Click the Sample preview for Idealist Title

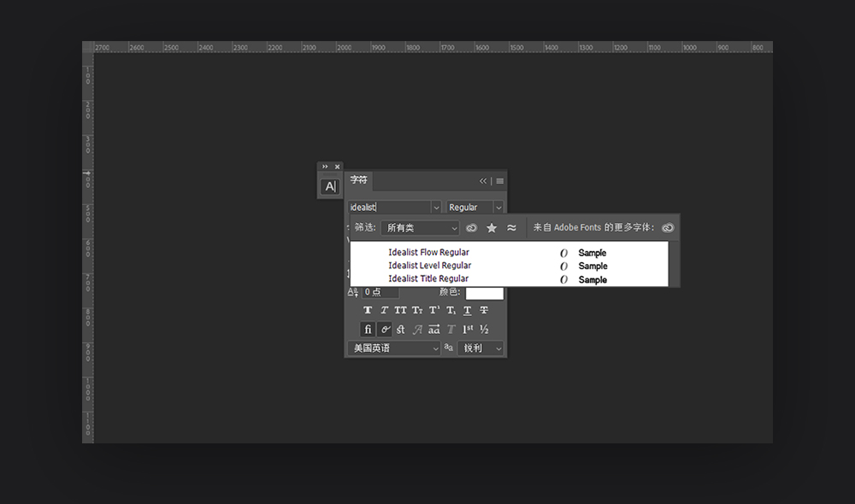click(593, 279)
